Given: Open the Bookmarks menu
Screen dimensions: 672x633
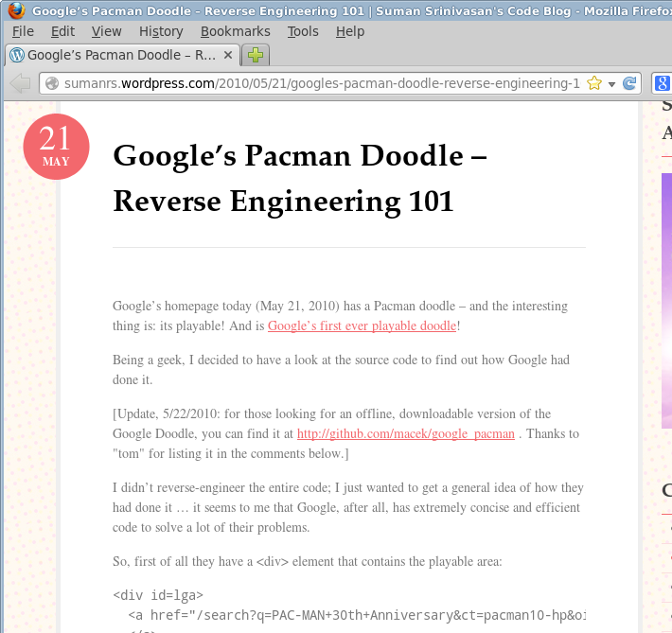Looking at the screenshot, I should (236, 31).
